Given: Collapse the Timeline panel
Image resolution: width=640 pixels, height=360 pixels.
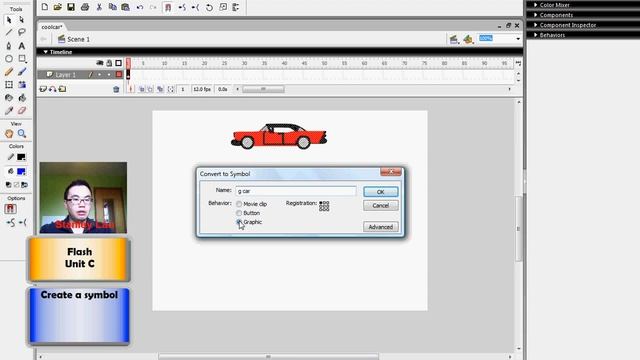Looking at the screenshot, I should click(x=46, y=52).
